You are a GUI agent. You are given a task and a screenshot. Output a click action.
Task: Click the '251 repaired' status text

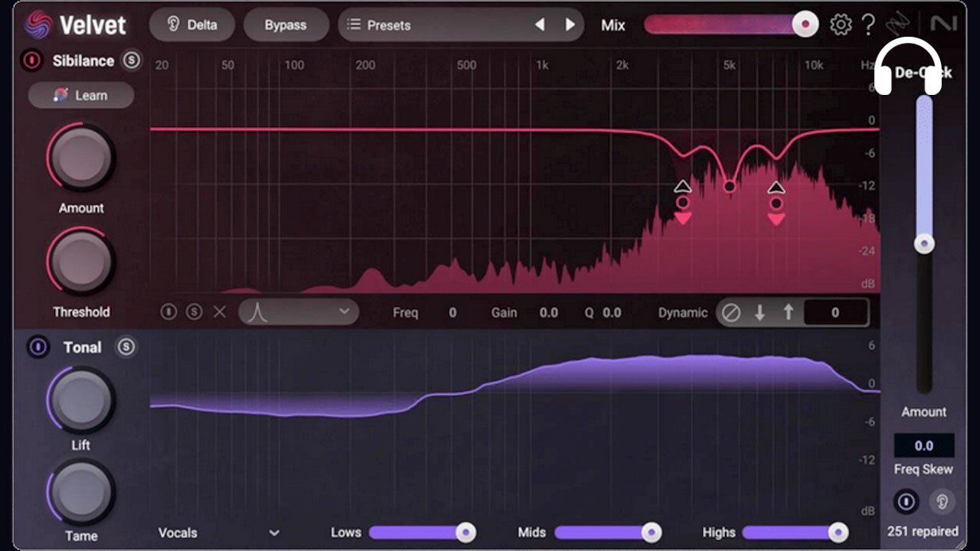click(x=923, y=531)
